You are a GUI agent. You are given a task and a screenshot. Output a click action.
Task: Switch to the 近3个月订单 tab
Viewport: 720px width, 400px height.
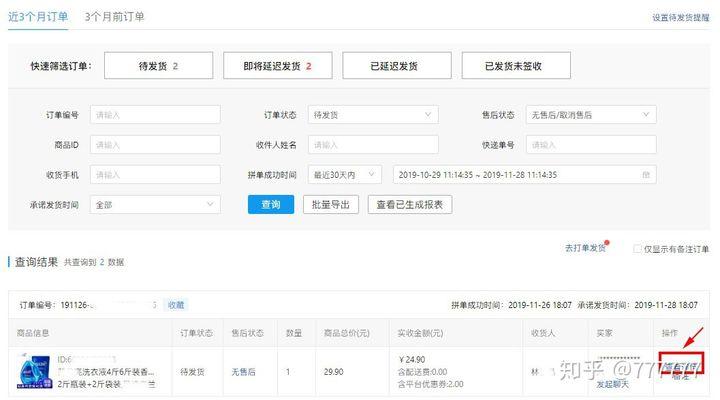click(38, 17)
